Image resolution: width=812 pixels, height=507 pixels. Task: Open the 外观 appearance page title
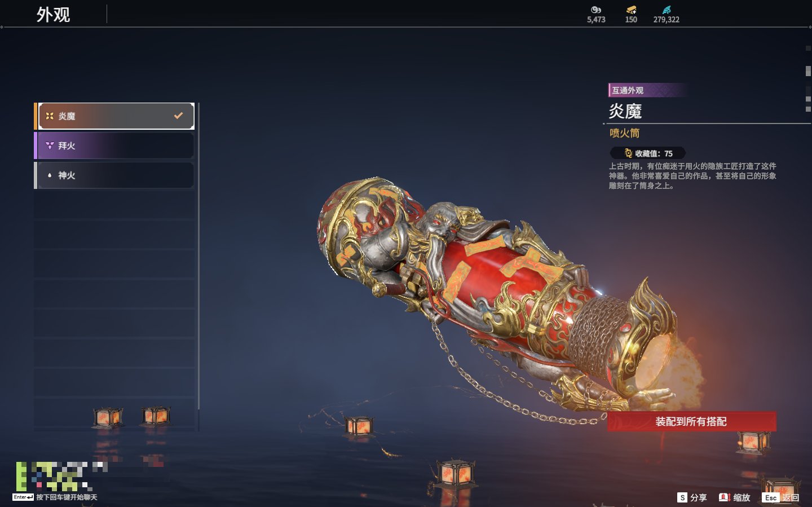[x=54, y=15]
